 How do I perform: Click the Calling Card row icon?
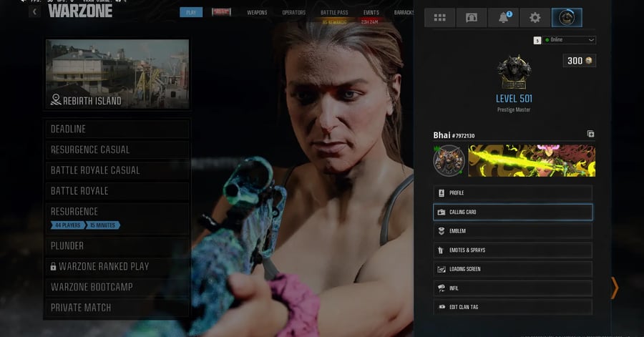pos(441,213)
